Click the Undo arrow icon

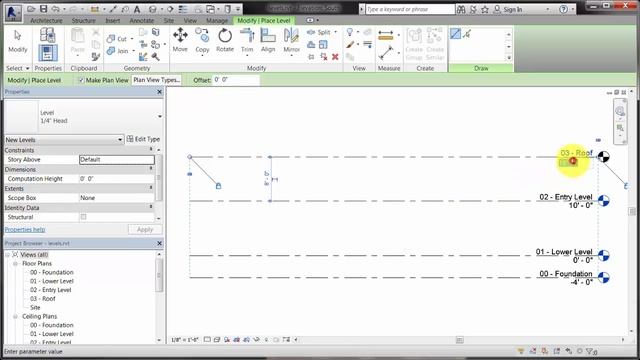point(56,9)
